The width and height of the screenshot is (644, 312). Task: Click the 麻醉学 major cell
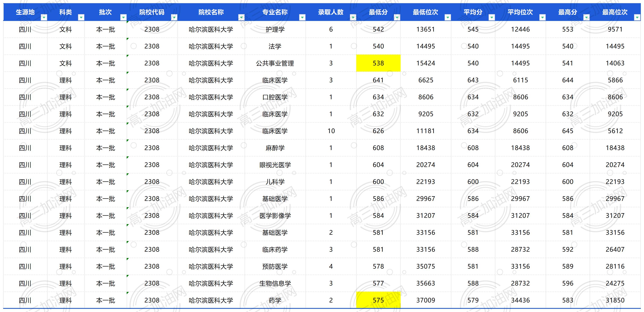click(275, 148)
